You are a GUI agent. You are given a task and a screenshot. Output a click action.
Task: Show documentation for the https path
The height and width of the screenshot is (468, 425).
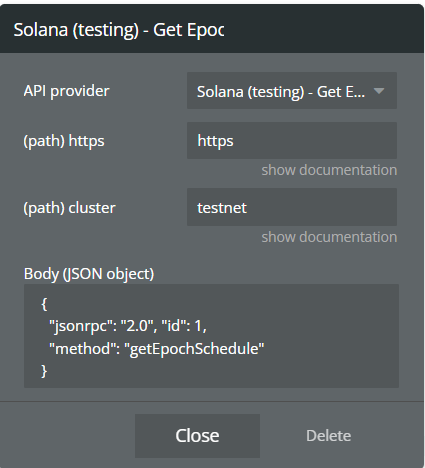point(329,170)
